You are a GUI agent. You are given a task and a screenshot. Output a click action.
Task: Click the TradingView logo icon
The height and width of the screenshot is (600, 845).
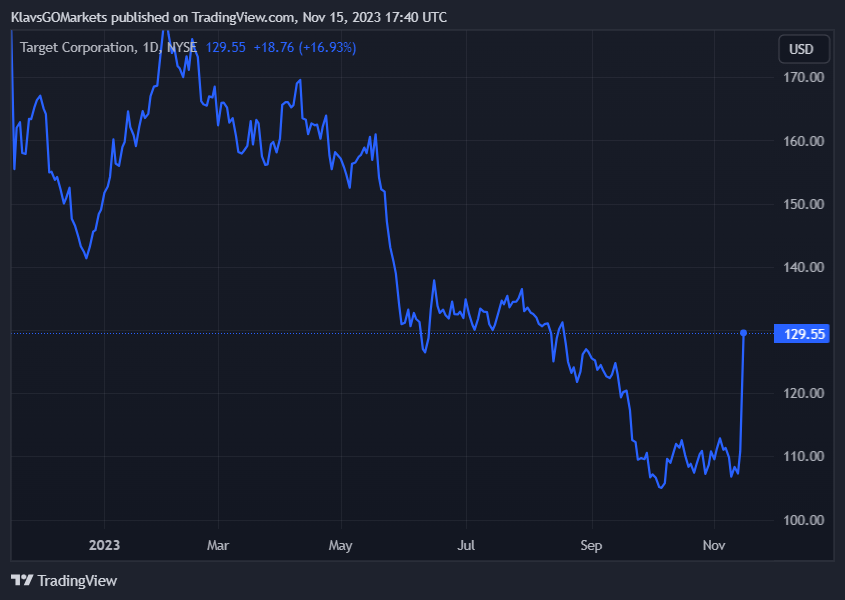pos(22,581)
